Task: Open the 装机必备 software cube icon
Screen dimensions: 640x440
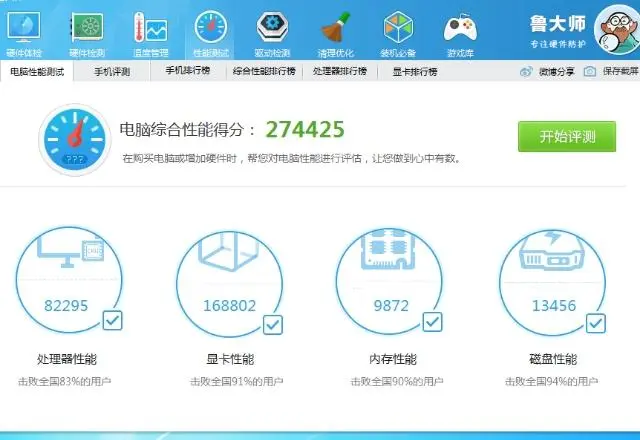Action: (398, 27)
